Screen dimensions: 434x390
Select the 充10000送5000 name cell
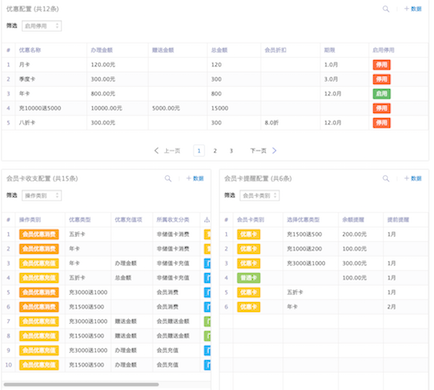[40, 108]
